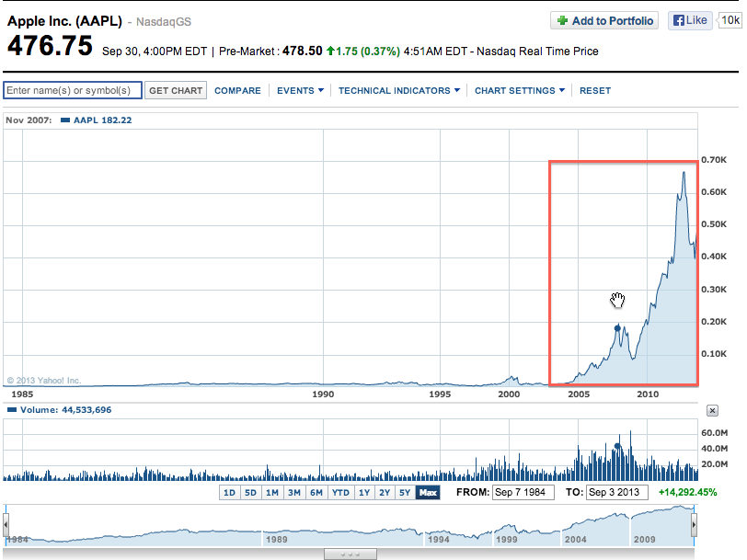Click the Compare link

pyautogui.click(x=237, y=90)
